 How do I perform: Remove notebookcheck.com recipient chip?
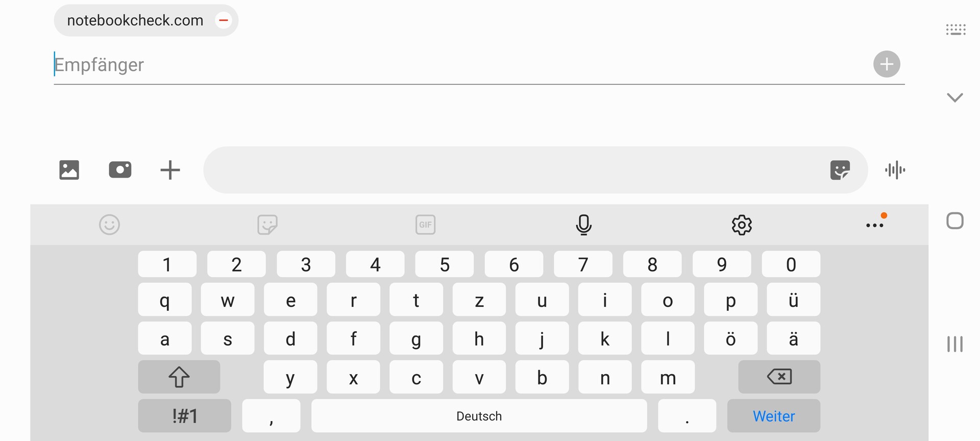click(223, 20)
